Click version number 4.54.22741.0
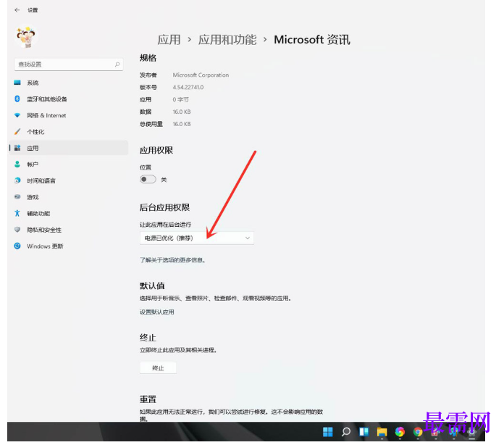The image size is (504, 445). click(188, 87)
